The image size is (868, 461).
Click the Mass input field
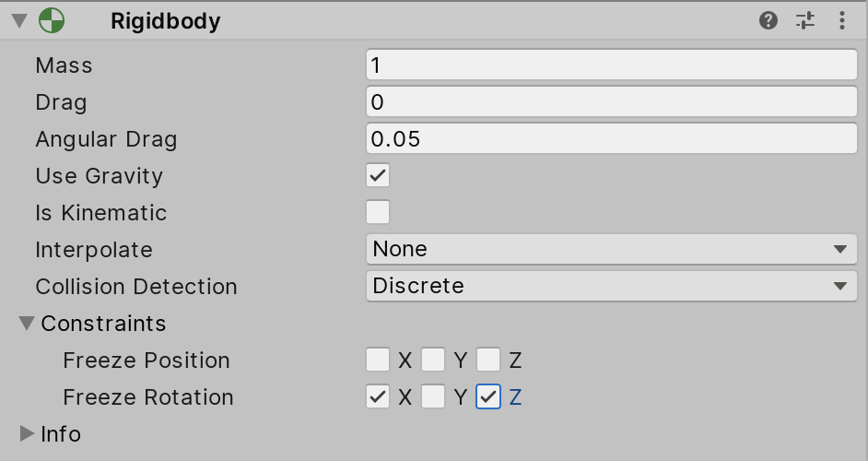(611, 65)
